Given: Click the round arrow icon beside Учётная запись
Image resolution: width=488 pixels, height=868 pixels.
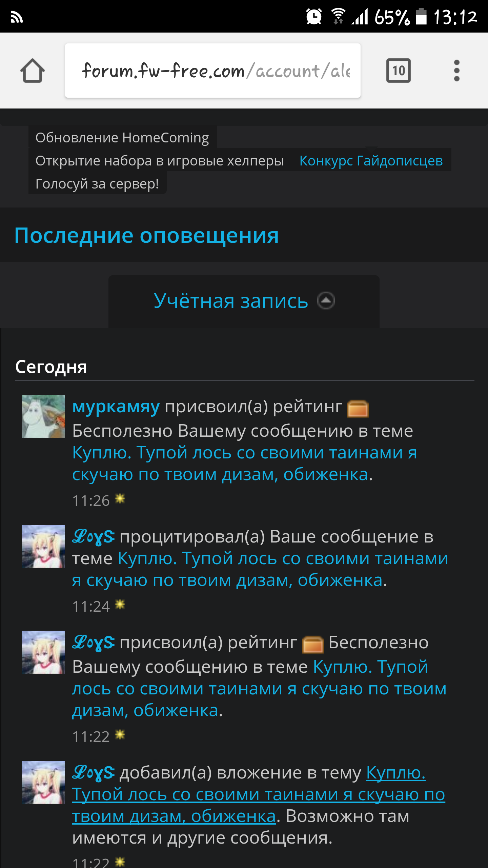Looking at the screenshot, I should [x=326, y=301].
